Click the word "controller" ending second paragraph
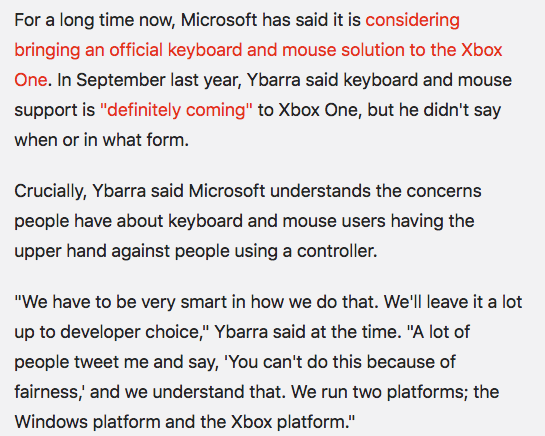Image resolution: width=545 pixels, height=436 pixels. [x=337, y=251]
